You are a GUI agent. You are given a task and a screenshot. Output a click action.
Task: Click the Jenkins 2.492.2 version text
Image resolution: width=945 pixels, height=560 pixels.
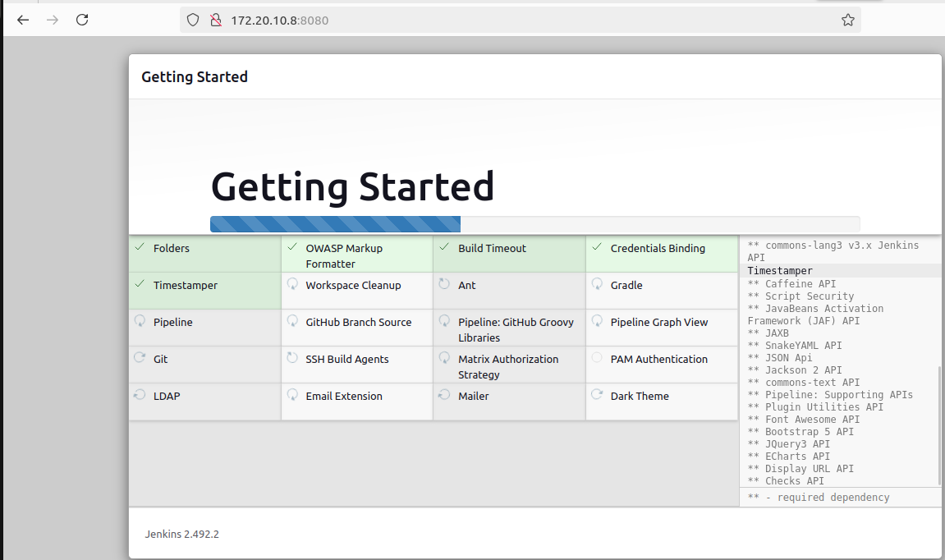click(x=181, y=534)
